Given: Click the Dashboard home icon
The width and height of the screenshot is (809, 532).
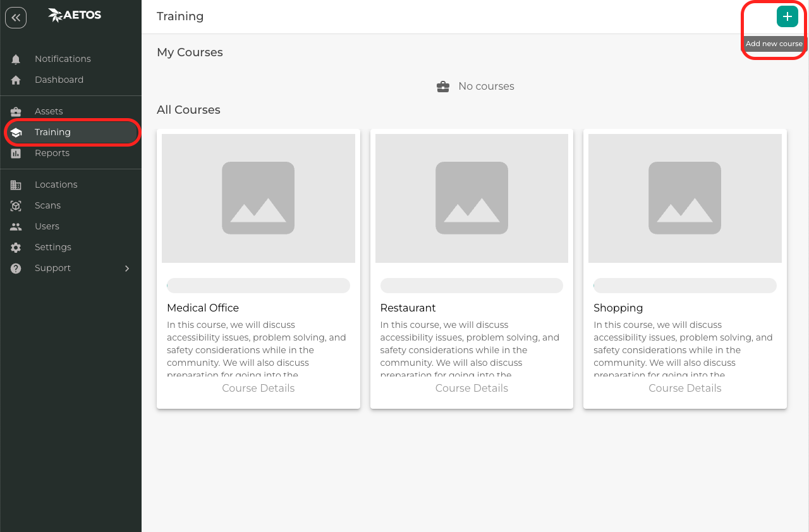Looking at the screenshot, I should pos(16,80).
